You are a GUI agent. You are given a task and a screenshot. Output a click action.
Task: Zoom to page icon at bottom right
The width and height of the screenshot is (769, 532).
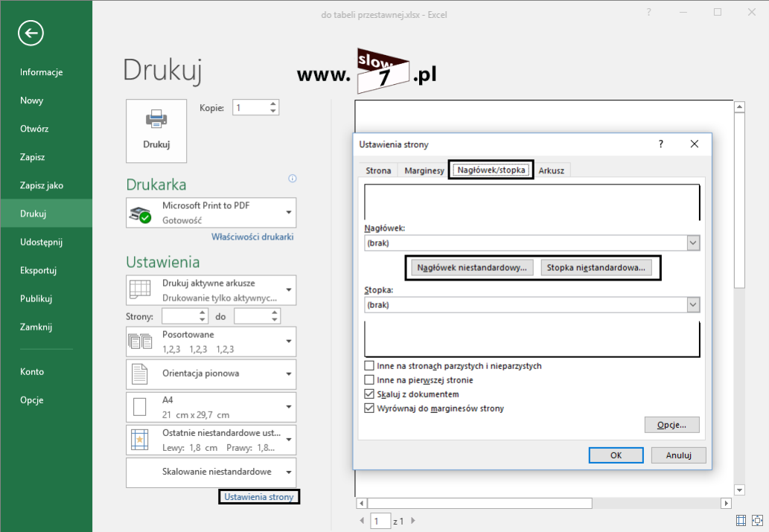coord(757,520)
